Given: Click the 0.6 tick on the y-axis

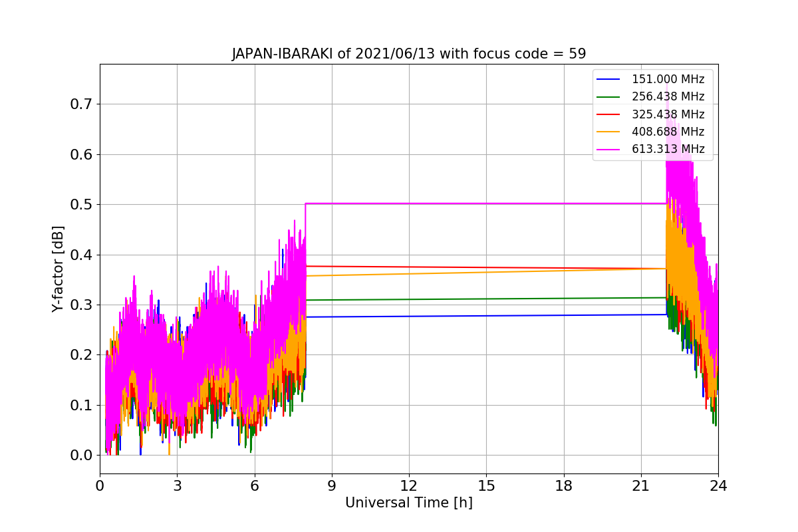Looking at the screenshot, I should (81, 154).
